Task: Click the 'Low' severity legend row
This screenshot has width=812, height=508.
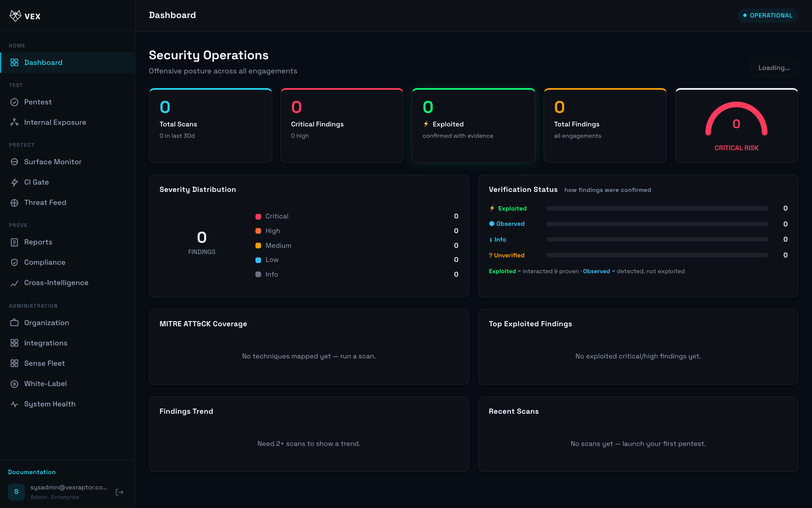Action: click(x=357, y=260)
